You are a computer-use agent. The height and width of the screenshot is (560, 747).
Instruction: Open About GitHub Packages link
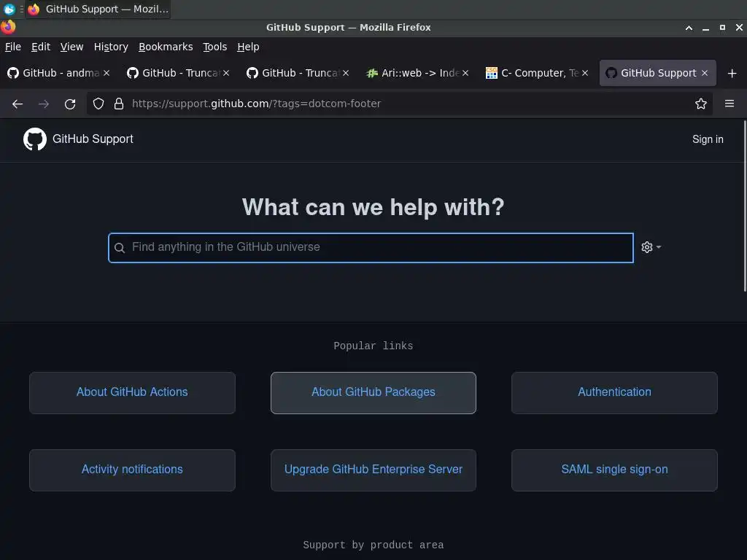pyautogui.click(x=373, y=392)
